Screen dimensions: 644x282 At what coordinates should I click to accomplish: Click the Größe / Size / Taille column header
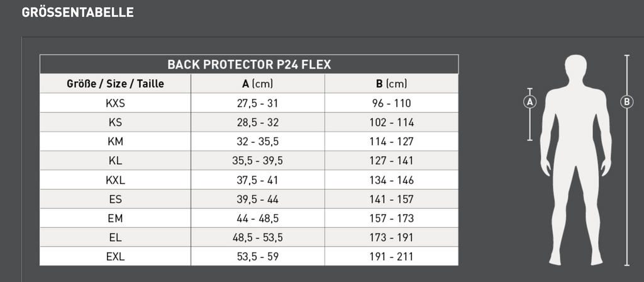[x=115, y=84]
